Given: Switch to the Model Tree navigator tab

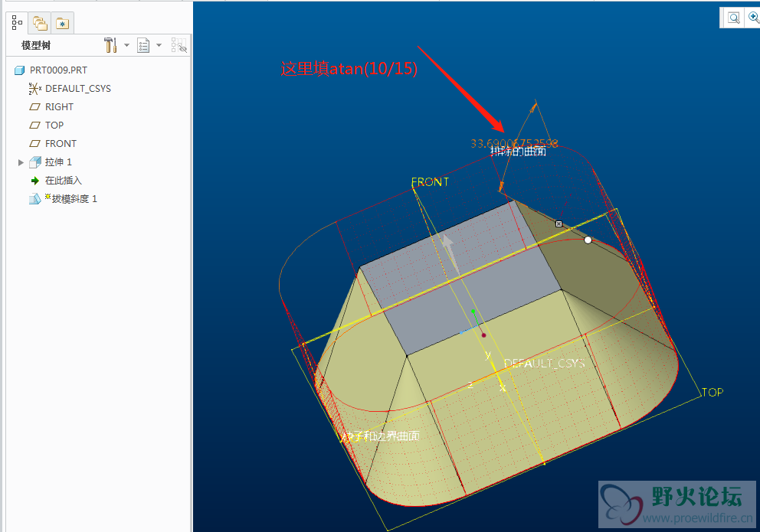Looking at the screenshot, I should [18, 23].
